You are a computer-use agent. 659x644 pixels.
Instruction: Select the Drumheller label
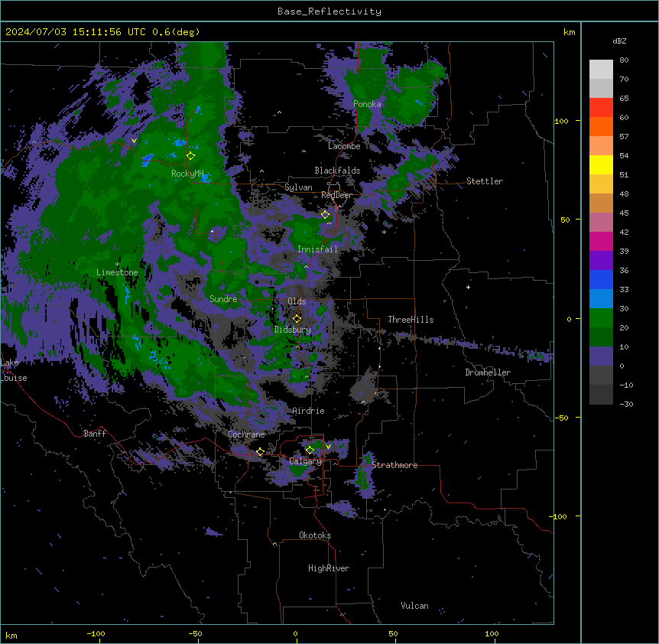coord(488,372)
